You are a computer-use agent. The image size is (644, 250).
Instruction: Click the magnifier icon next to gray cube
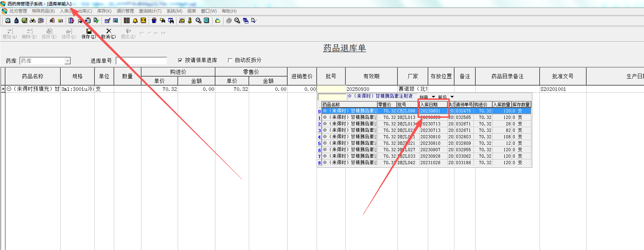[237, 20]
